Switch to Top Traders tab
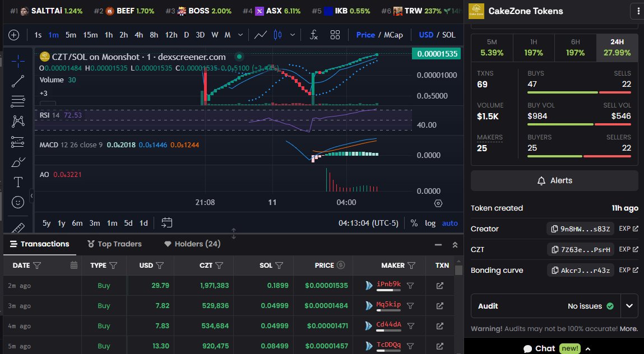644x354 pixels. click(x=114, y=244)
